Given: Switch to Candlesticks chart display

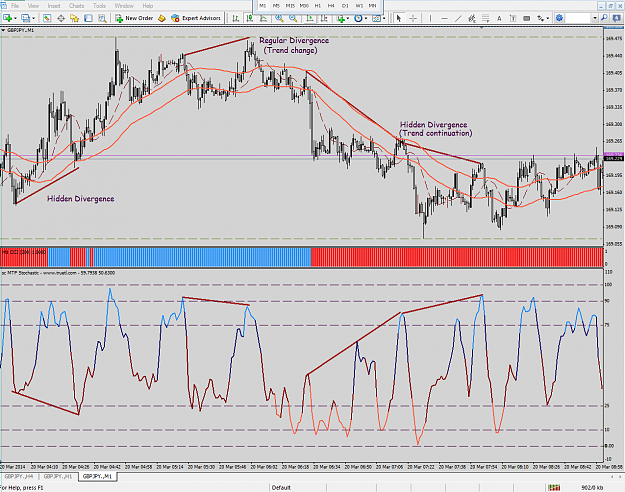Looking at the screenshot, I should 250,18.
